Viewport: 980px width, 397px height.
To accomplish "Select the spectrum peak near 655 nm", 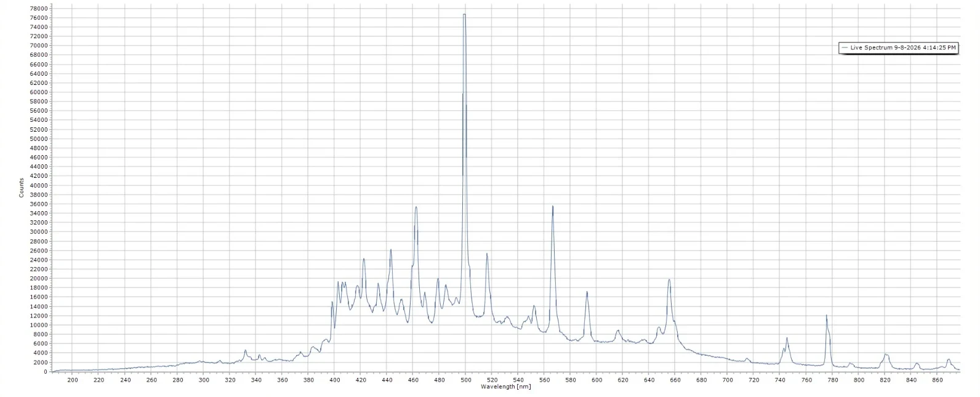I will coord(669,279).
